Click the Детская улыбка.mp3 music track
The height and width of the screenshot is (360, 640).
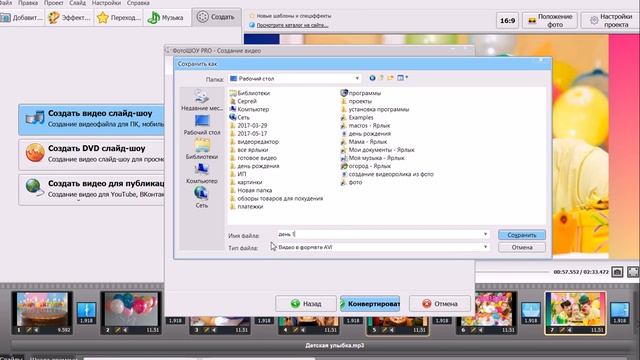(334, 345)
